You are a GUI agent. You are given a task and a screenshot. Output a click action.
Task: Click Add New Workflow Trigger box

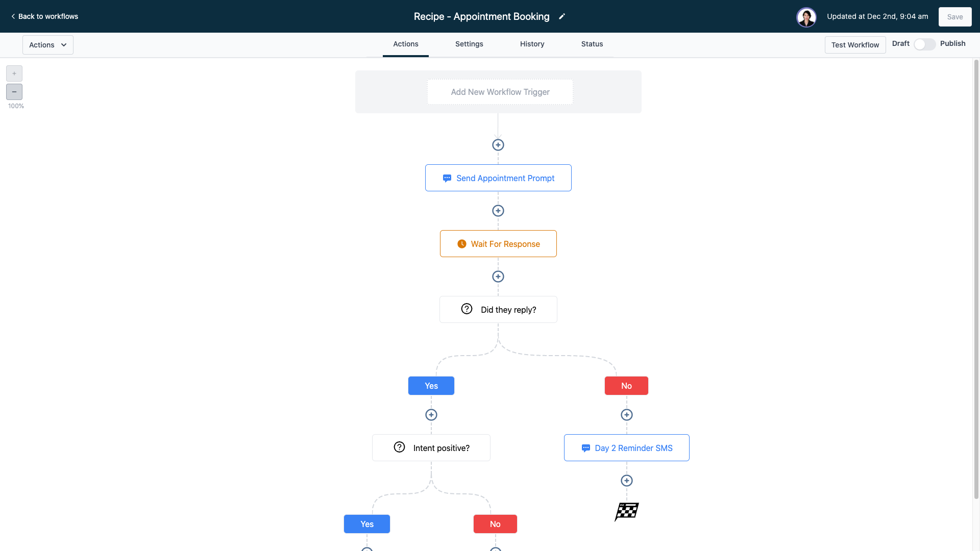[500, 92]
